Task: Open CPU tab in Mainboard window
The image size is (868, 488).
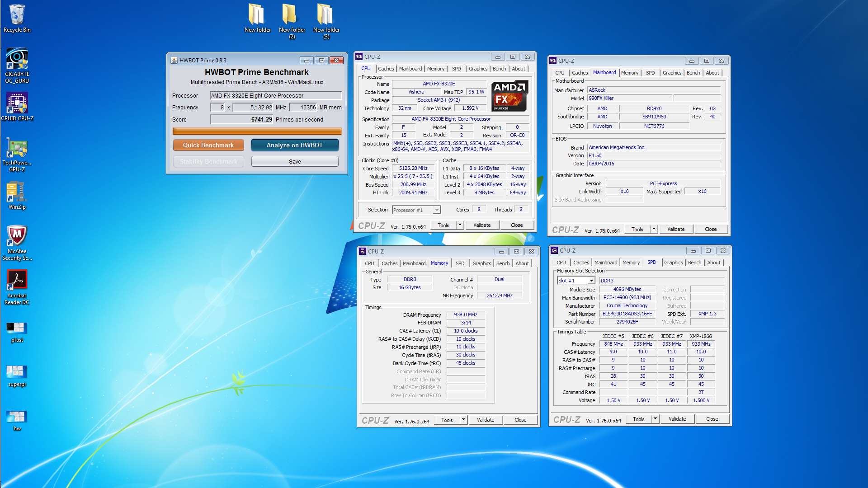Action: click(560, 73)
